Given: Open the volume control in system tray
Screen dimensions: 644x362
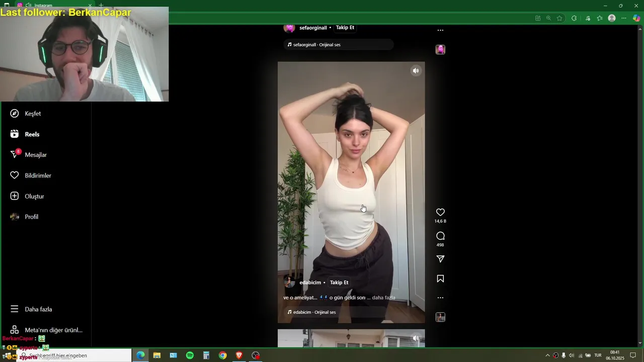Looking at the screenshot, I should 572,355.
